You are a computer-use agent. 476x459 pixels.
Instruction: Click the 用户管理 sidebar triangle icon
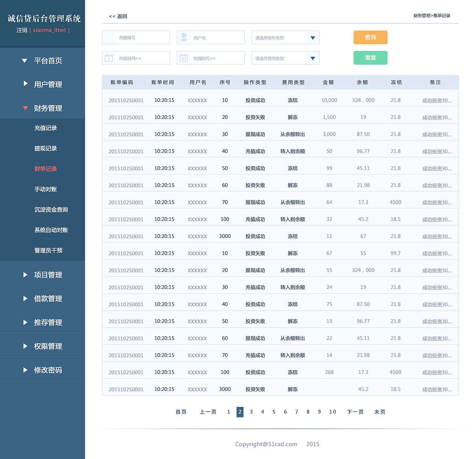click(25, 84)
